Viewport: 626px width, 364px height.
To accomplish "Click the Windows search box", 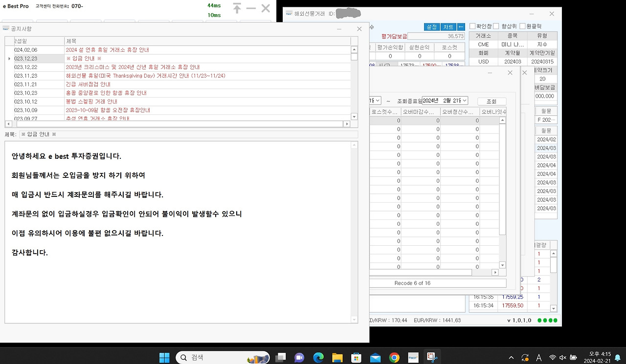I will tap(223, 358).
